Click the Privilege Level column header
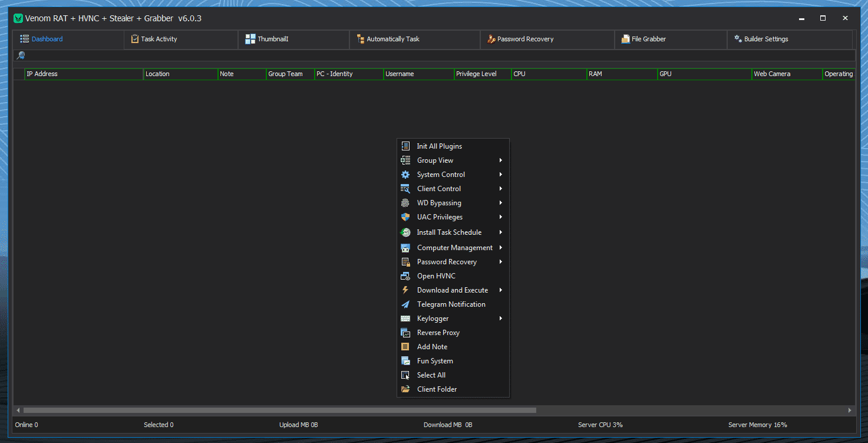The image size is (868, 443). pyautogui.click(x=483, y=74)
